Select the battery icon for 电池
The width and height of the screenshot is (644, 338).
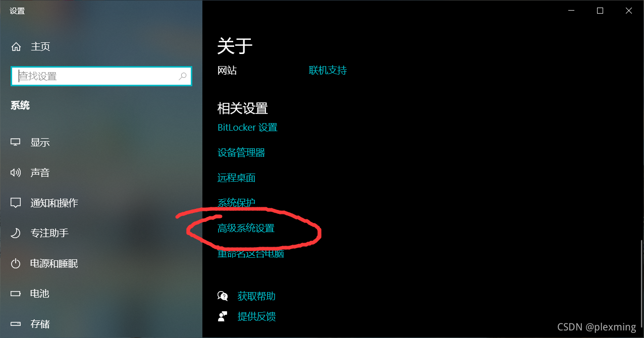point(16,294)
